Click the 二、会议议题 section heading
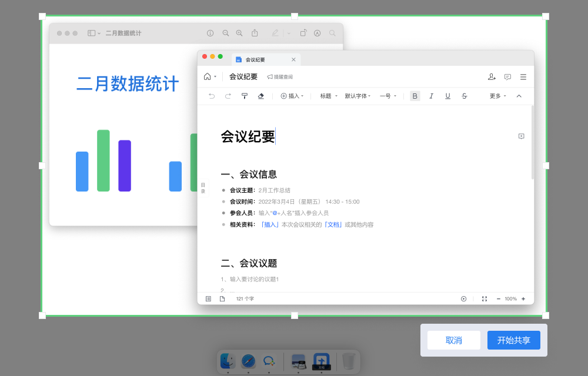Viewport: 588px width, 376px height. 249,263
